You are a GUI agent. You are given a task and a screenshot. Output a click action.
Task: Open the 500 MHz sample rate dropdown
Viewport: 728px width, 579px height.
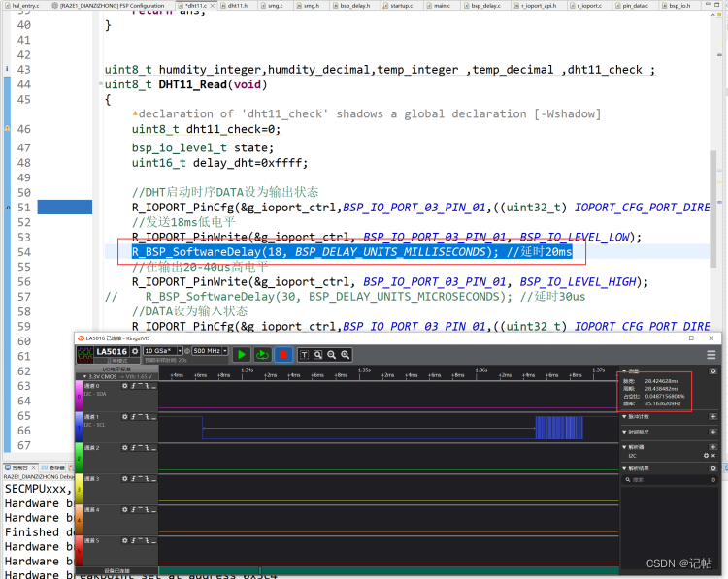(225, 351)
